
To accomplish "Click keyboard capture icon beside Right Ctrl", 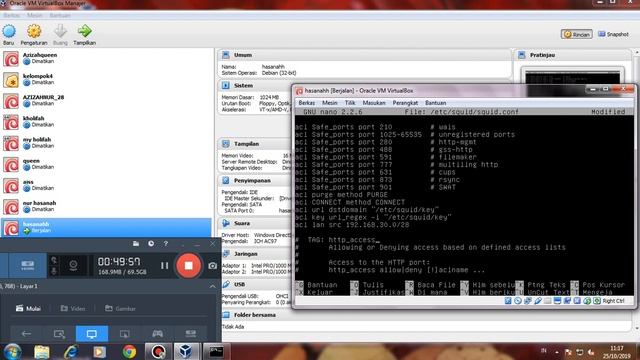I will tap(597, 301).
